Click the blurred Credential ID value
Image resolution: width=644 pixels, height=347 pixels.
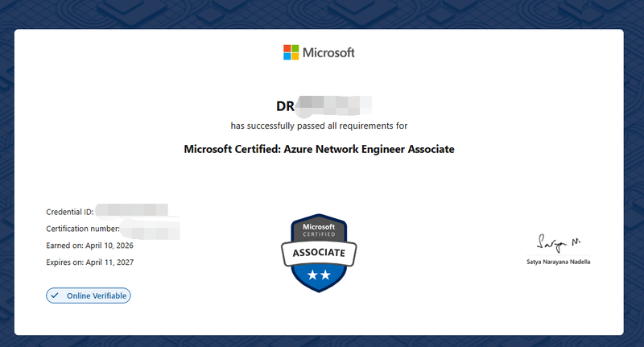(133, 212)
